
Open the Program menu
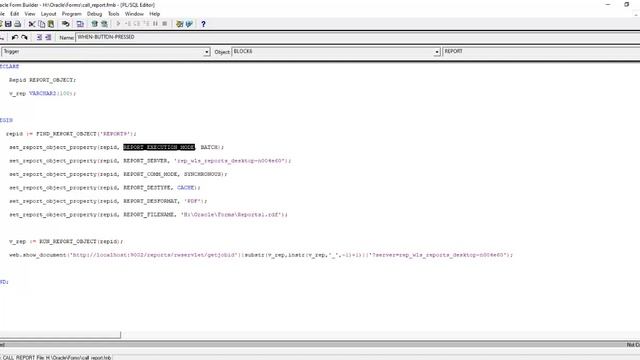pyautogui.click(x=71, y=14)
